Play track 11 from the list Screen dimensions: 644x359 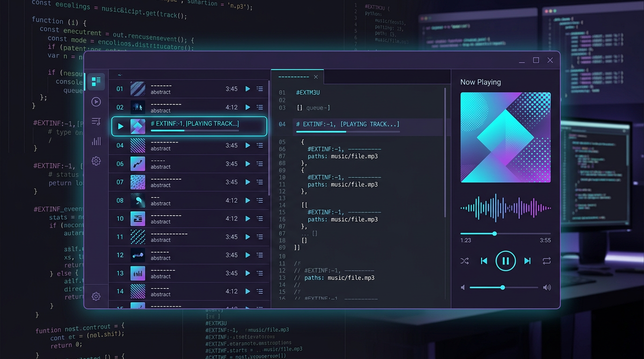pyautogui.click(x=248, y=237)
